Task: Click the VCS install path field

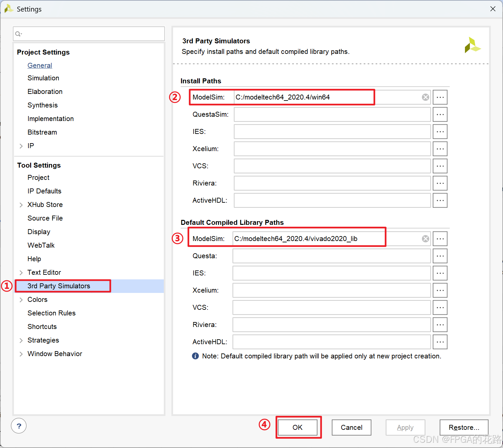Action: click(x=332, y=166)
